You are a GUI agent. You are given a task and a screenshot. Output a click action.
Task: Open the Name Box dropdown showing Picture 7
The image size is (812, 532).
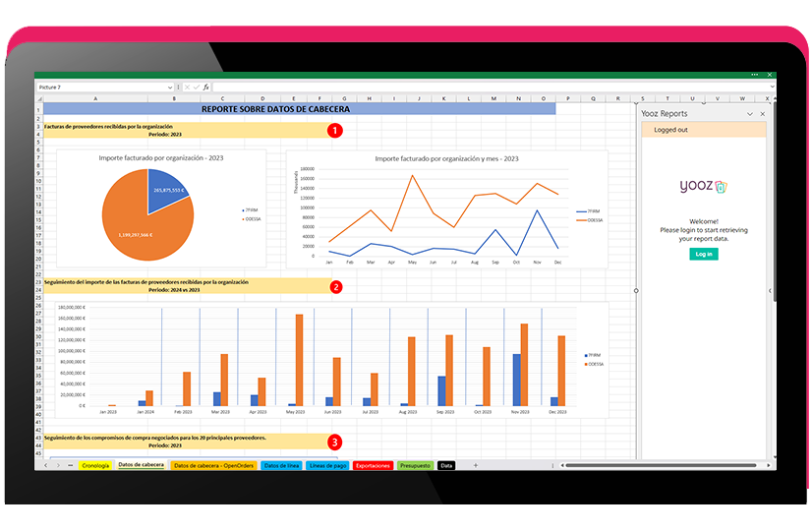pyautogui.click(x=170, y=88)
